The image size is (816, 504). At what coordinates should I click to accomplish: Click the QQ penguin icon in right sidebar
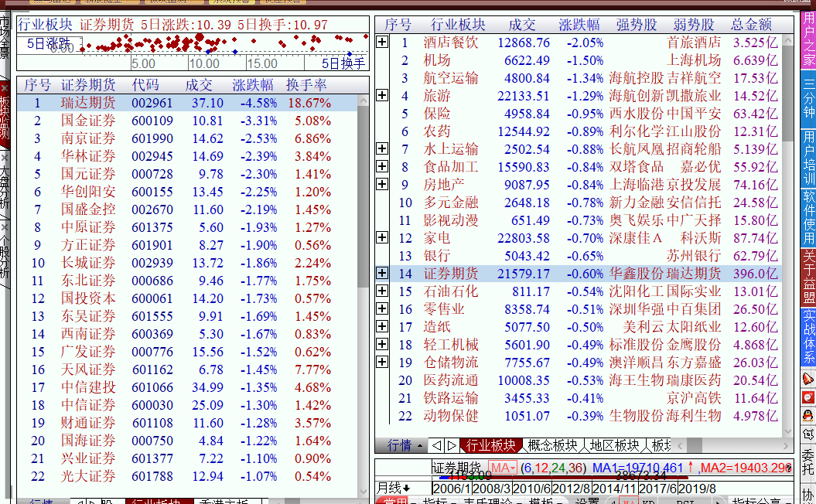808,415
